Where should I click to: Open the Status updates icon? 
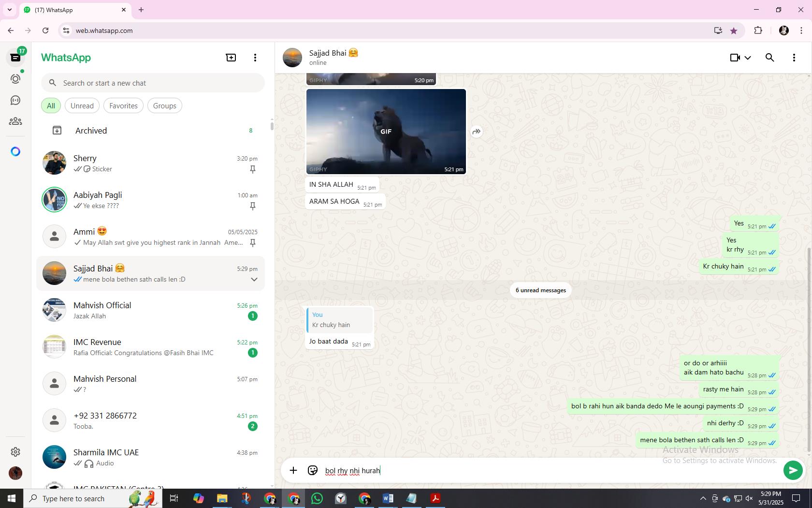pyautogui.click(x=15, y=79)
